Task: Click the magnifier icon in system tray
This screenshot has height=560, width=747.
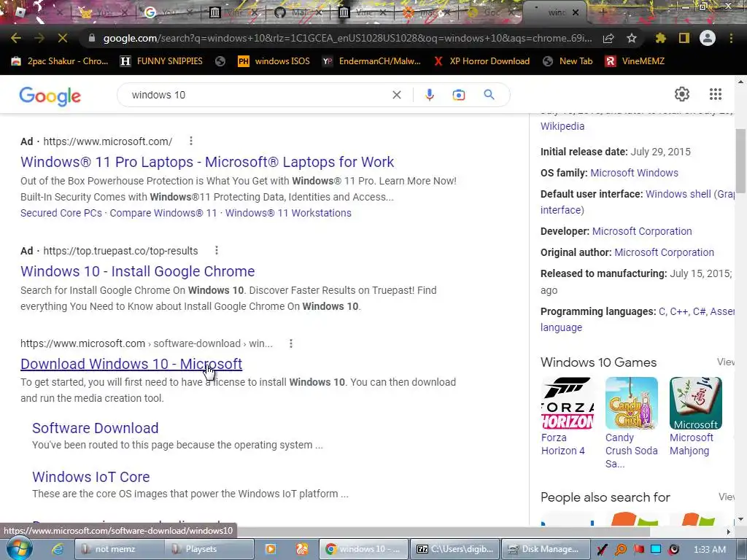Action: tap(621, 550)
